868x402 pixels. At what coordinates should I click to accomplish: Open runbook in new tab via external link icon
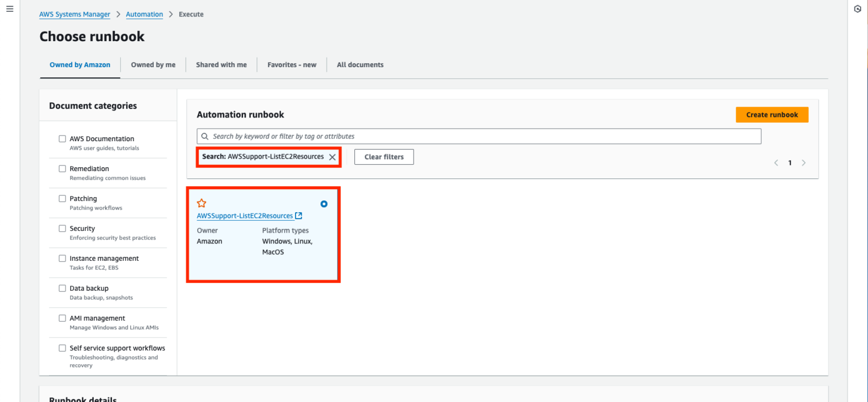pos(298,215)
